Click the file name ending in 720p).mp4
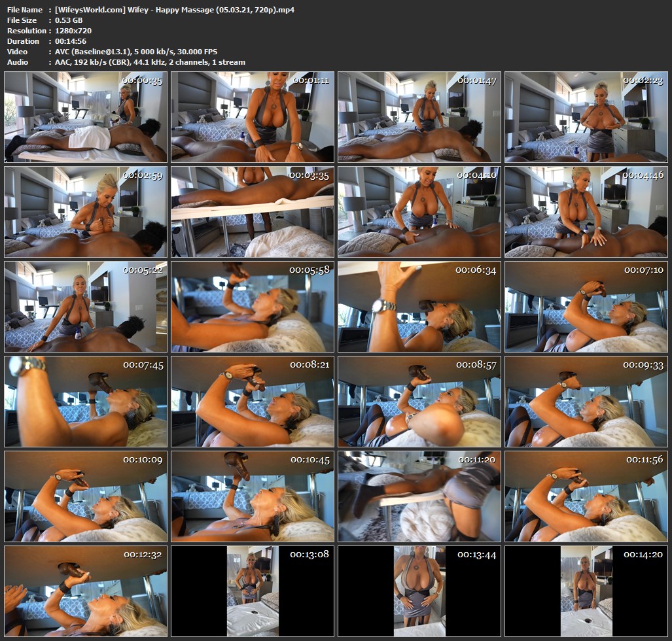This screenshot has height=641, width=672. click(175, 10)
